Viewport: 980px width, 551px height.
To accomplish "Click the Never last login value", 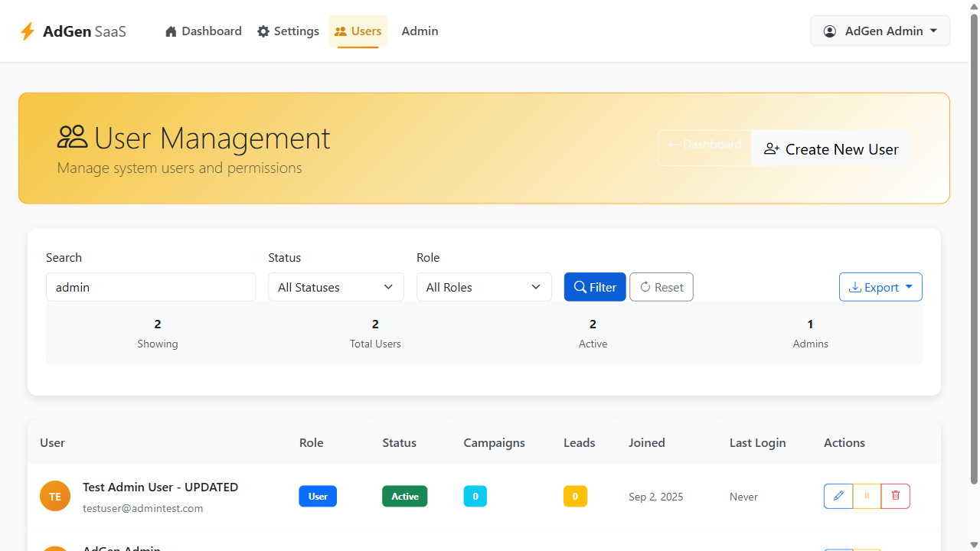I will pyautogui.click(x=743, y=497).
